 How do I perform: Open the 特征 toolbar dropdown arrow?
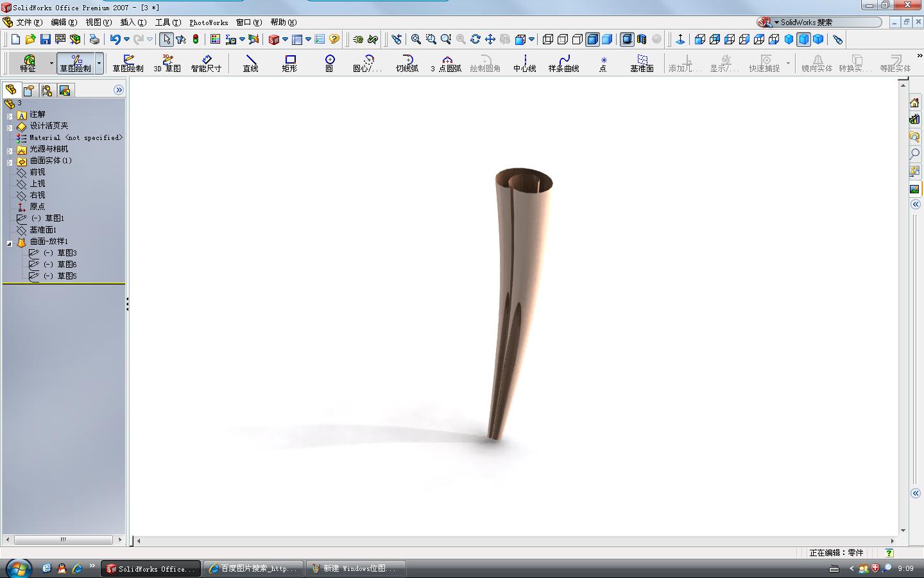pos(51,63)
